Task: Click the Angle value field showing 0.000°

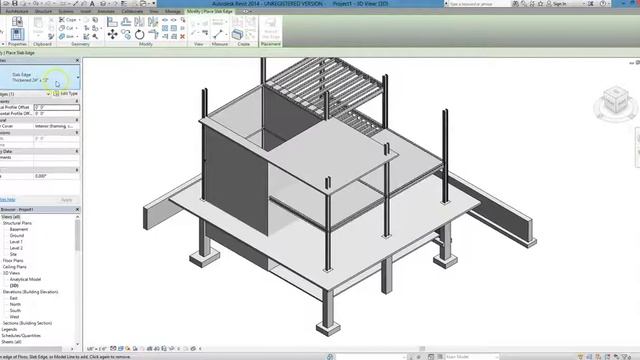Action: click(x=56, y=176)
